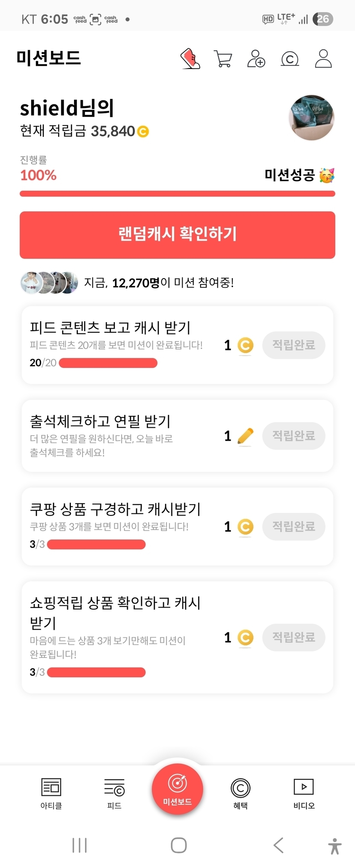Open the cash coin icon in header
The image size is (355, 868).
[290, 59]
